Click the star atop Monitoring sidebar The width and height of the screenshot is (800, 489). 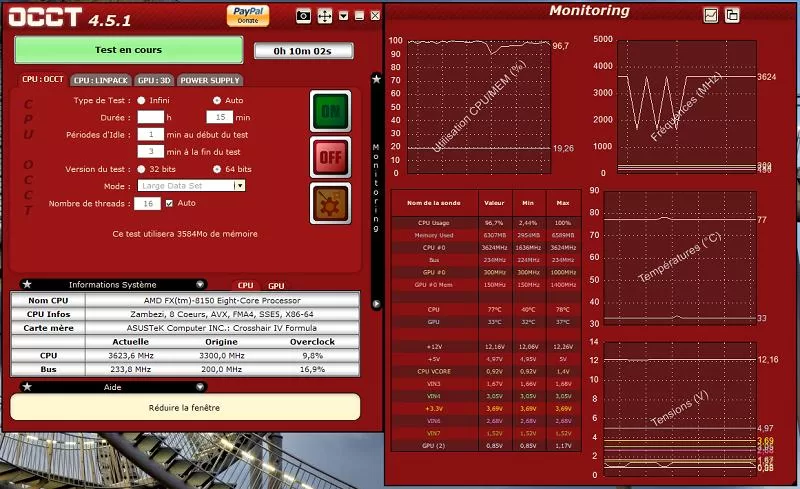coord(377,79)
